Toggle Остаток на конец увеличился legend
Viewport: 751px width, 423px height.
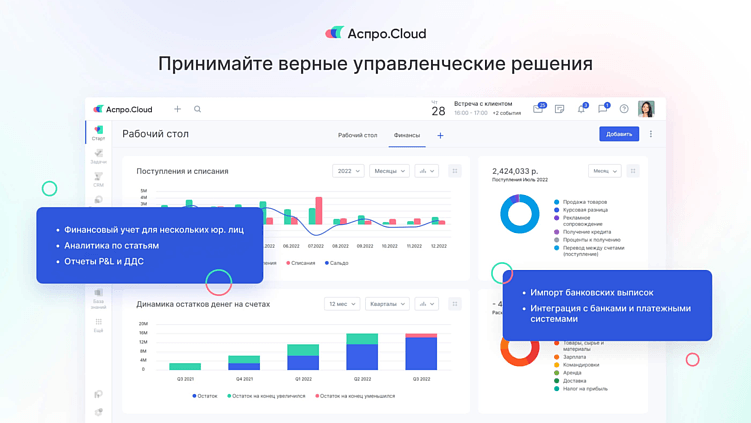tap(266, 396)
